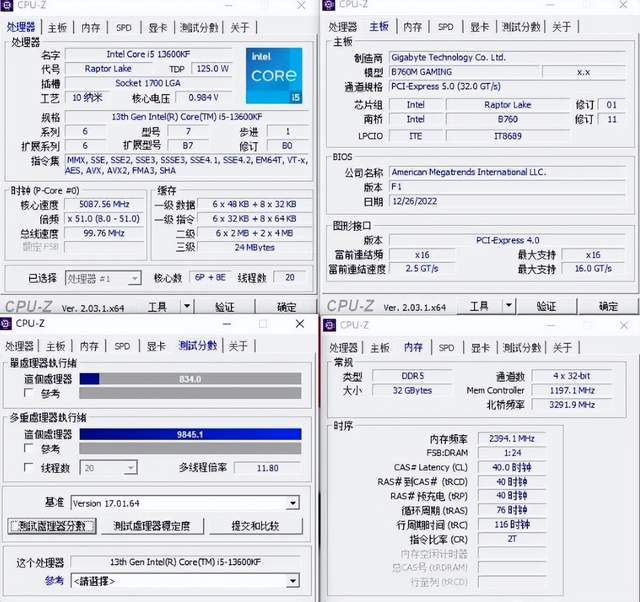The image size is (640, 602).
Task: Select 关于 tab in mainboard window
Action: (x=561, y=27)
